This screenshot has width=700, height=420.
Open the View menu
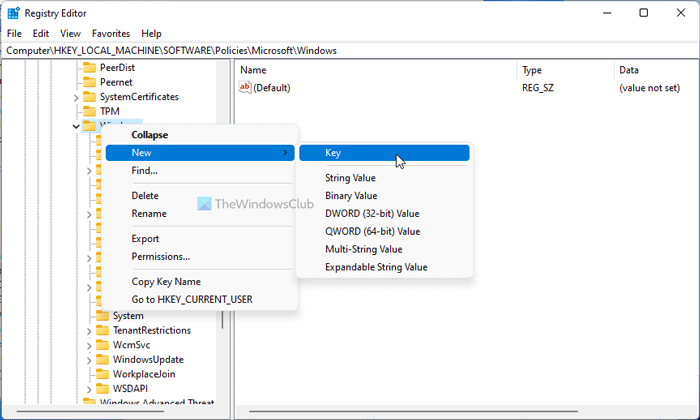71,33
